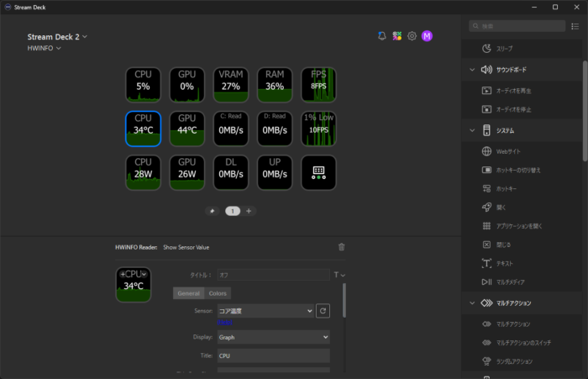Select the スリープ action
This screenshot has height=379, width=588.
click(x=522, y=49)
